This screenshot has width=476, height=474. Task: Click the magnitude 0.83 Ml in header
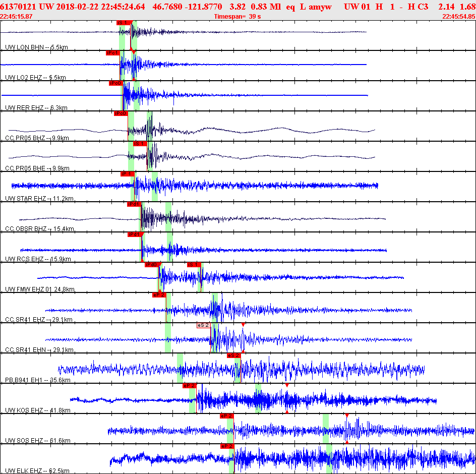click(x=266, y=7)
